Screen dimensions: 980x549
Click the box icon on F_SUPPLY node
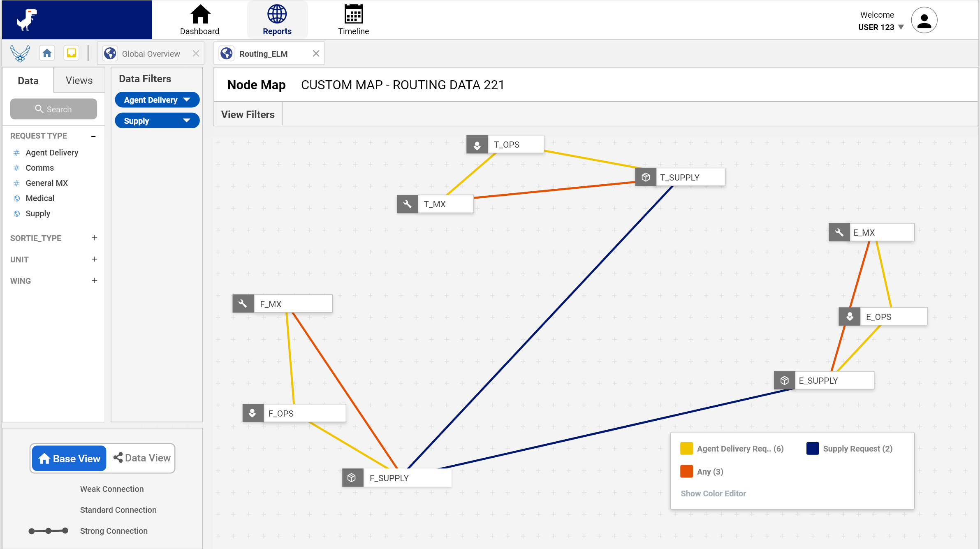(x=352, y=478)
